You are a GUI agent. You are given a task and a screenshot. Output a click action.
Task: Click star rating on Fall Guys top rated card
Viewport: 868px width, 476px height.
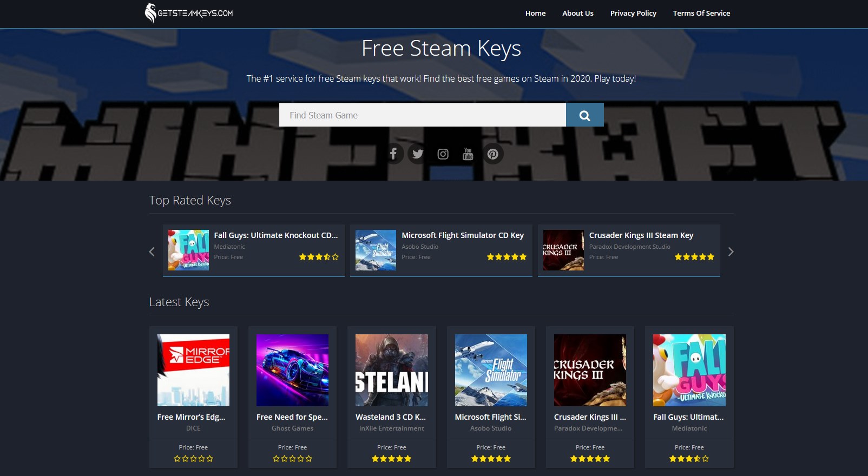tap(319, 257)
